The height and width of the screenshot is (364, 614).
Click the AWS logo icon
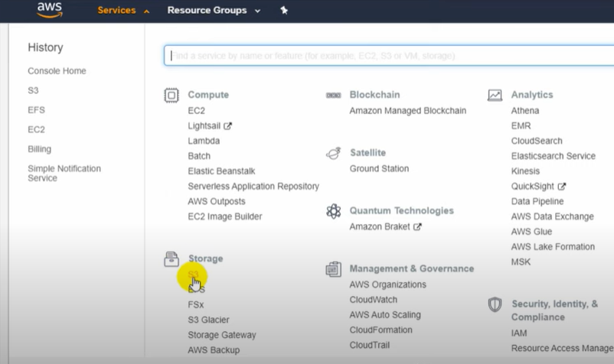pos(50,11)
